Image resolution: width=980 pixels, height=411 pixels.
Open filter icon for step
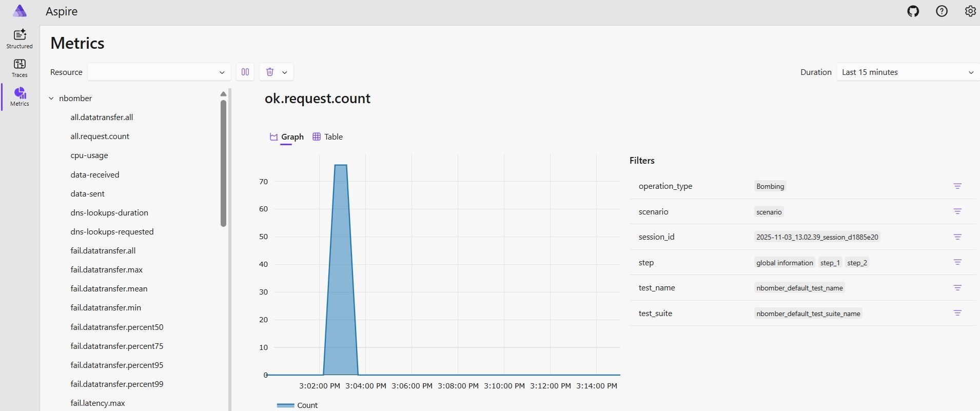(957, 262)
